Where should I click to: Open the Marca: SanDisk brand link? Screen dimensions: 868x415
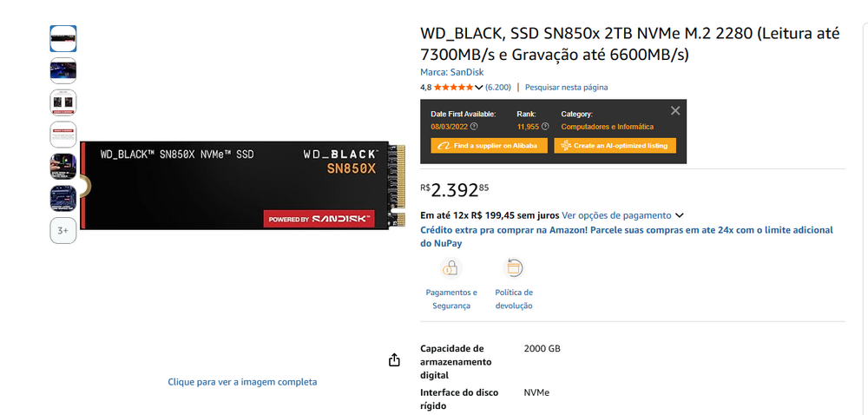451,72
